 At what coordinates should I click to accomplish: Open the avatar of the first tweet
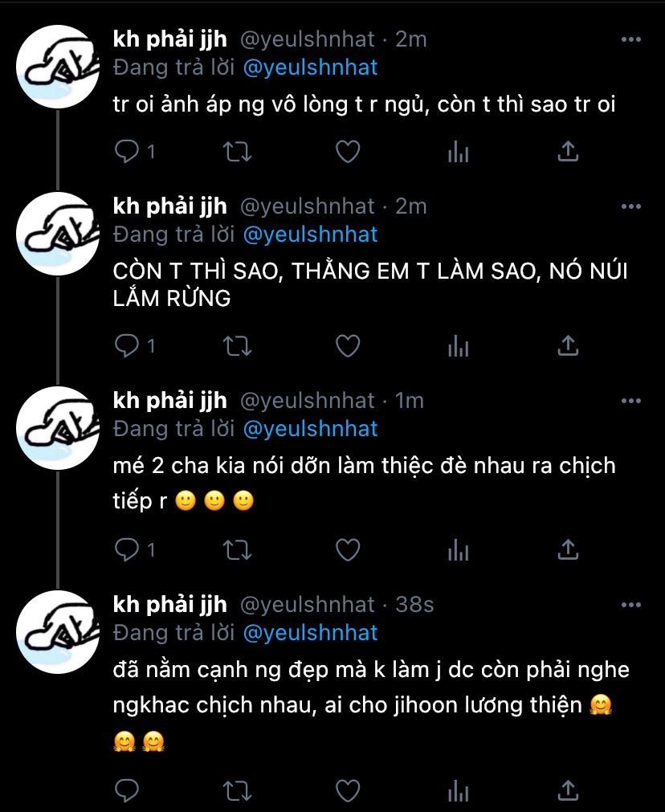[58, 67]
